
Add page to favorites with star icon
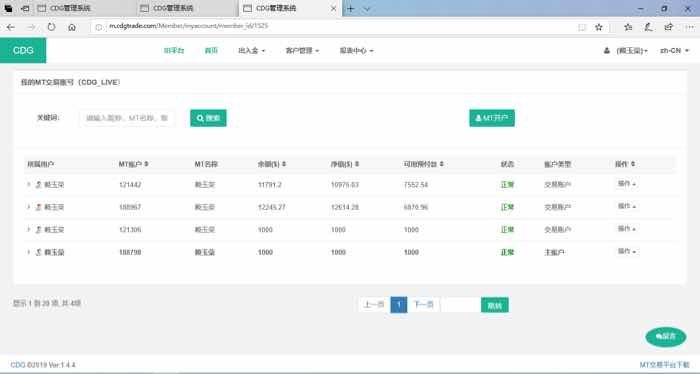[599, 27]
